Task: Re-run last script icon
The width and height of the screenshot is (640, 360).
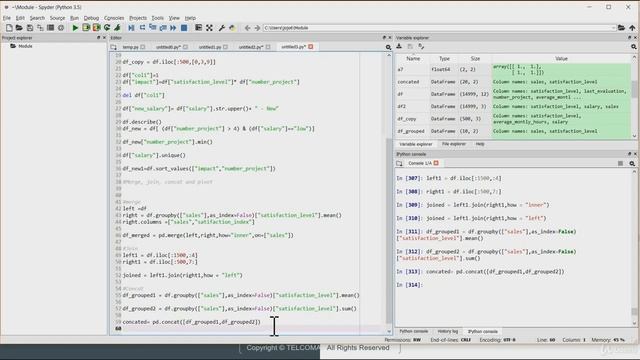Action: tap(107, 28)
